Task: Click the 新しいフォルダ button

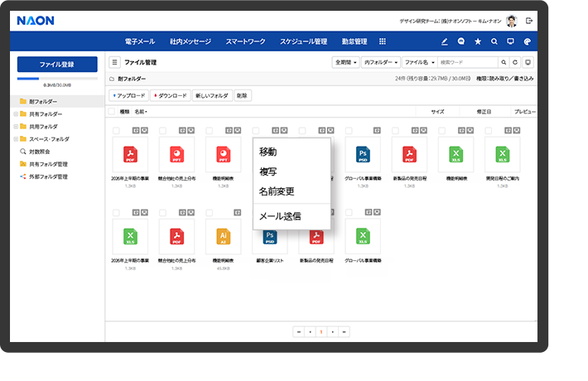Action: pos(211,95)
